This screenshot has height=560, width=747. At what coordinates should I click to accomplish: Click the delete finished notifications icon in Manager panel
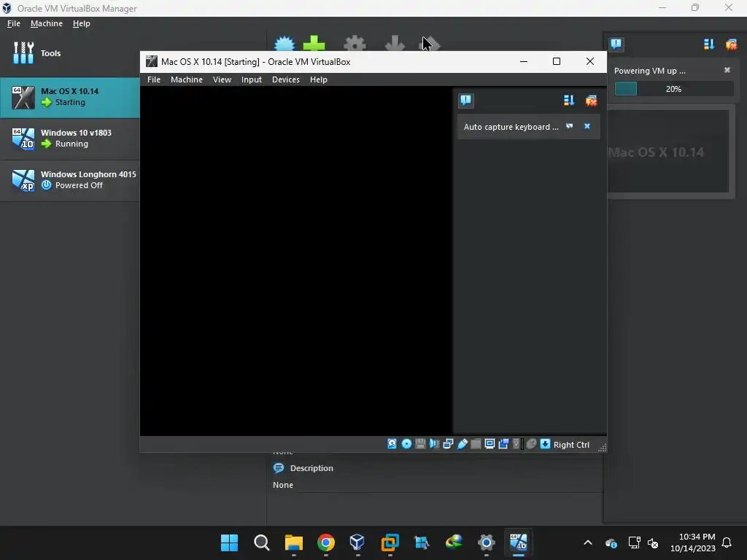tap(731, 44)
